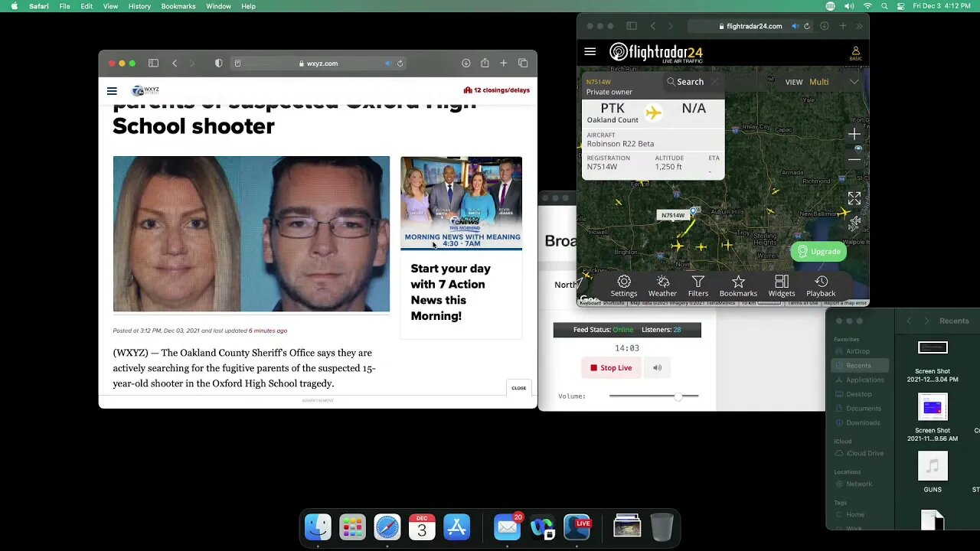Image resolution: width=980 pixels, height=551 pixels.
Task: Open Bookmarks in Flightradar24 bottom bar
Action: (x=738, y=286)
